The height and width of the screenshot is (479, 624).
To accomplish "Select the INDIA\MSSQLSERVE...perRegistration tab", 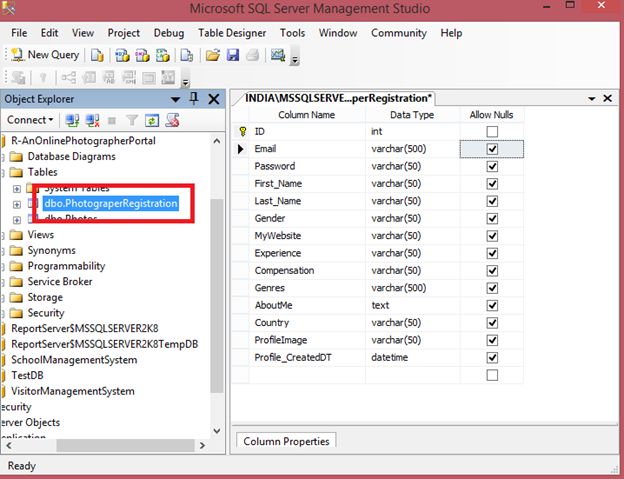I will pyautogui.click(x=337, y=98).
